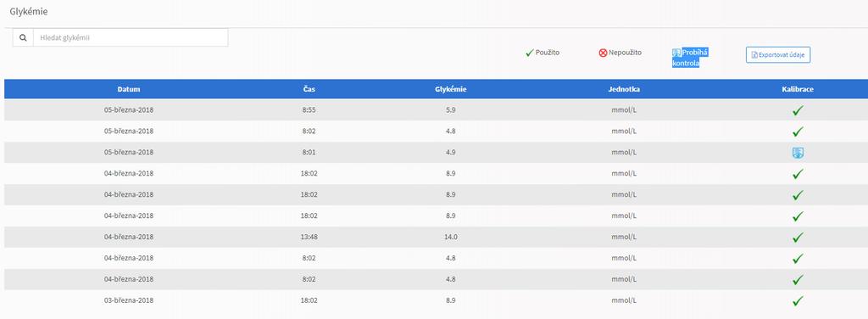The width and height of the screenshot is (868, 319).
Task: Click the 8:02 time in 05-března-2018 row
Action: point(309,132)
